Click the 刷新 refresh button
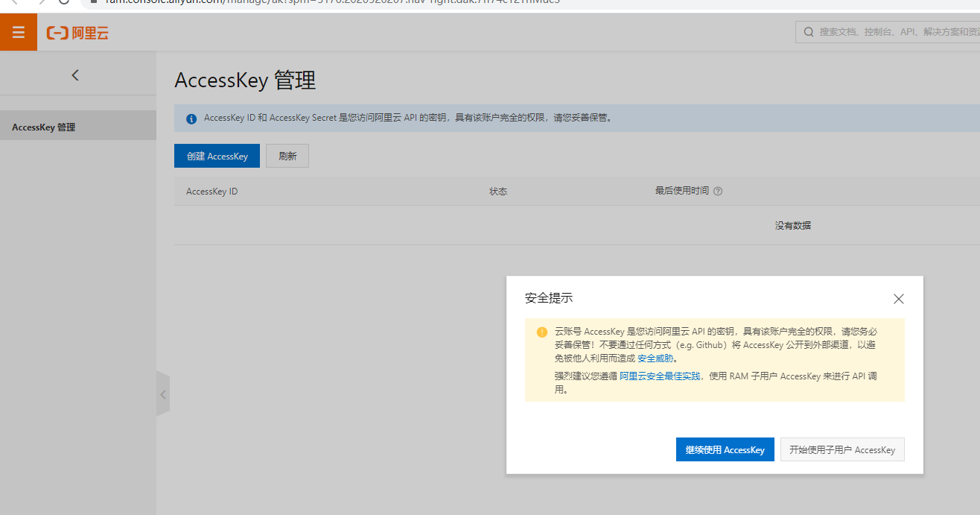Screen dimensions: 980x515 click(x=287, y=157)
